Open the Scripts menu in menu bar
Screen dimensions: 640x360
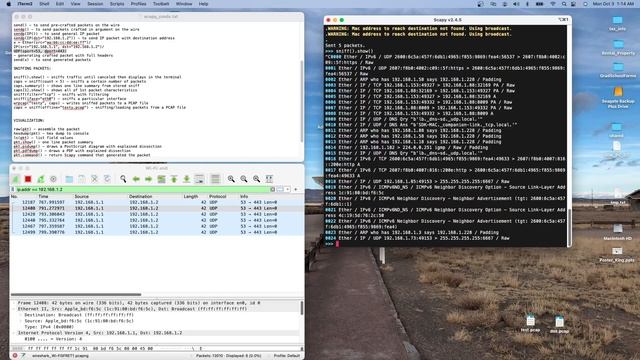click(x=117, y=4)
